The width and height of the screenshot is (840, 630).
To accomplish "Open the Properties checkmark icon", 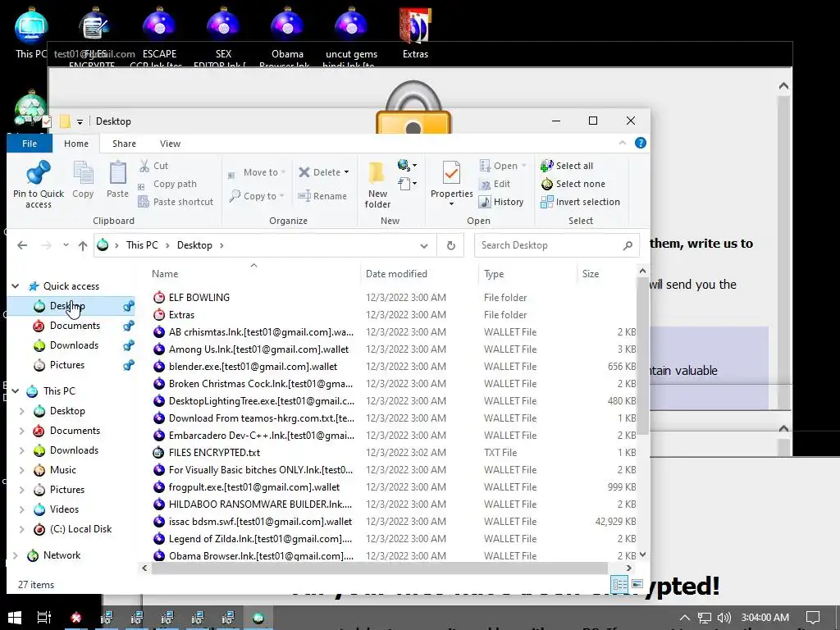I will tap(451, 172).
